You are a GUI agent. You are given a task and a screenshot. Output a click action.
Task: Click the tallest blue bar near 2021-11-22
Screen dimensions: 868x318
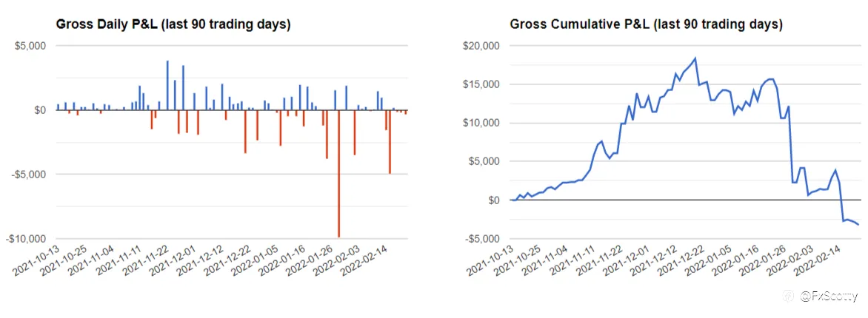point(167,85)
